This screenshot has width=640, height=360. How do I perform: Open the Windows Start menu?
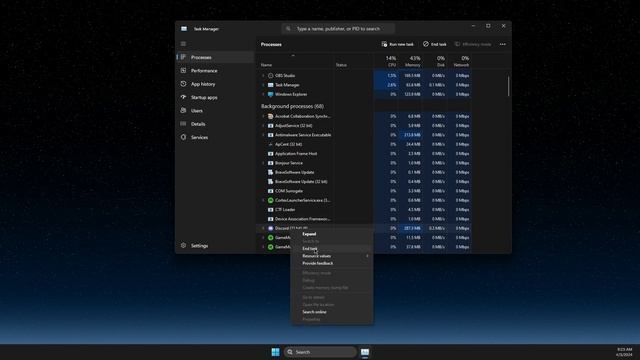tap(275, 352)
